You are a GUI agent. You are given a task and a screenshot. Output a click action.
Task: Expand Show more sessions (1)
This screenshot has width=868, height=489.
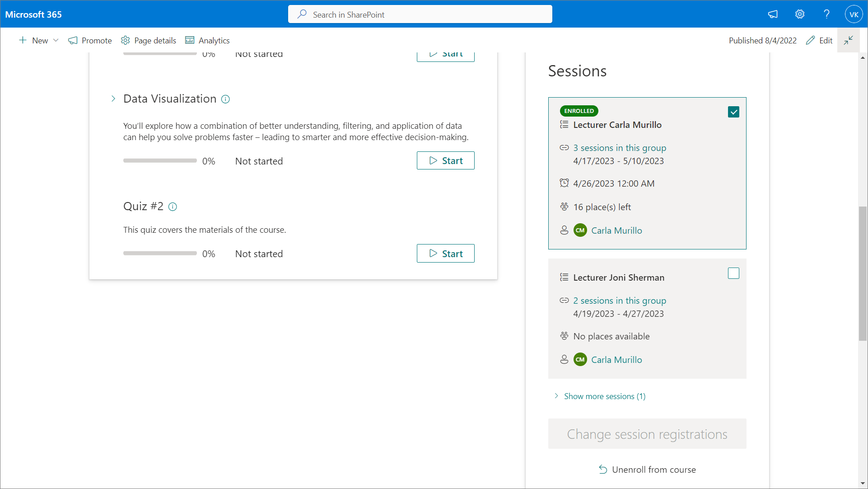604,396
